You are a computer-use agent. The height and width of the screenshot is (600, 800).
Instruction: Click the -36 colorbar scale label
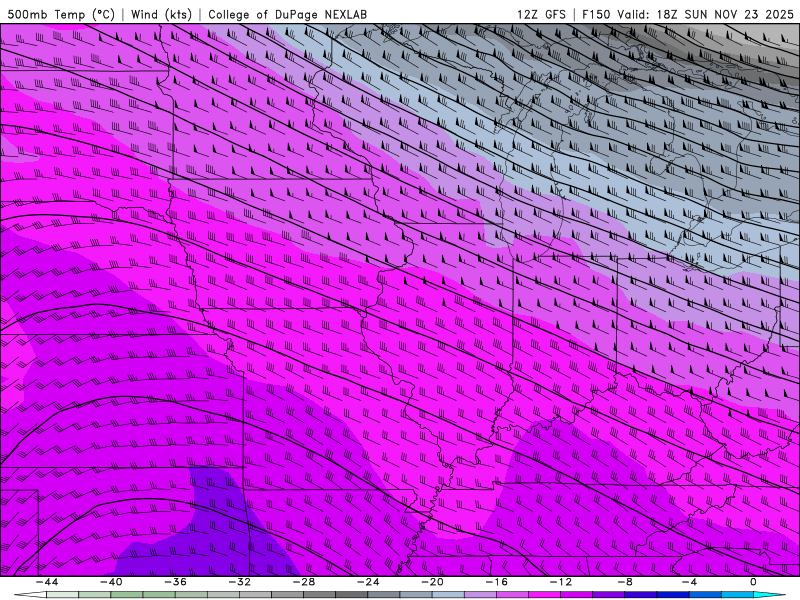coord(175,582)
